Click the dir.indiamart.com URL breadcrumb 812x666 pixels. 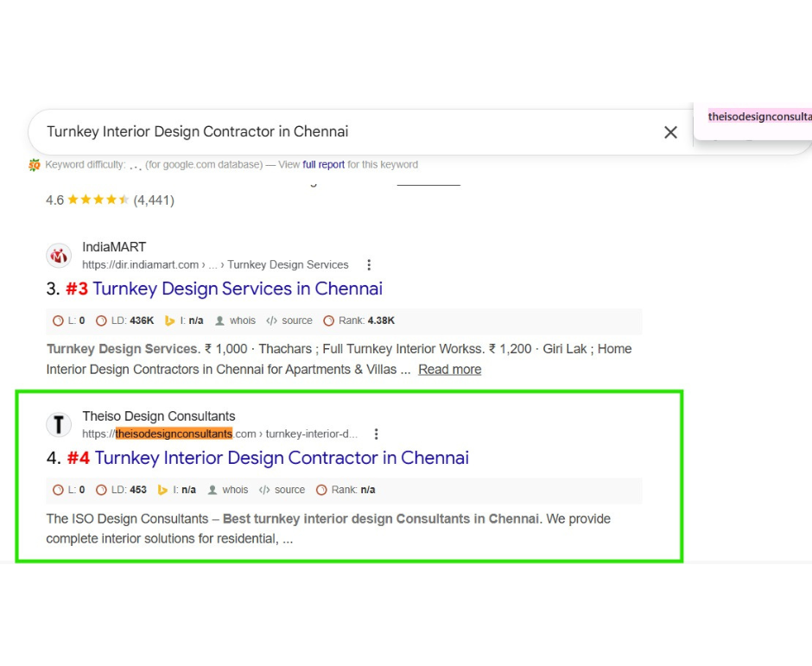[x=215, y=265]
